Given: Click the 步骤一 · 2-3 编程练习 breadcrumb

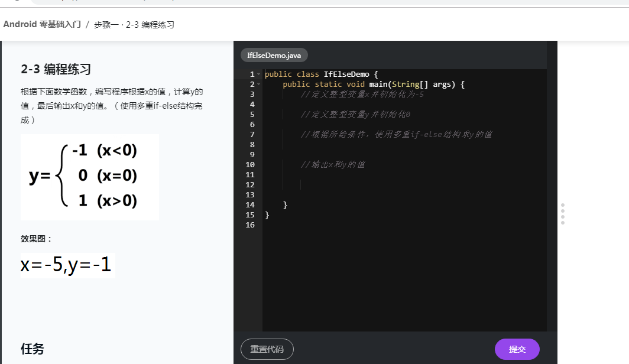Looking at the screenshot, I should 134,25.
